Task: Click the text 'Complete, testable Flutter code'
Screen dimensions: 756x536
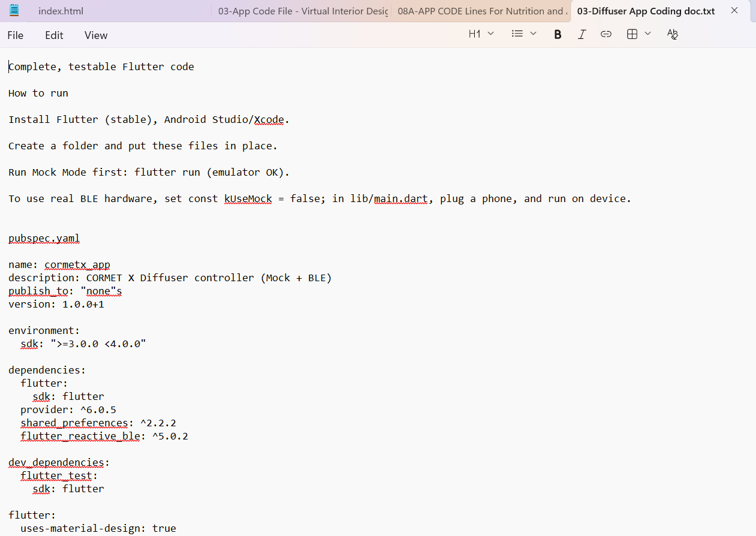Action: tap(101, 67)
